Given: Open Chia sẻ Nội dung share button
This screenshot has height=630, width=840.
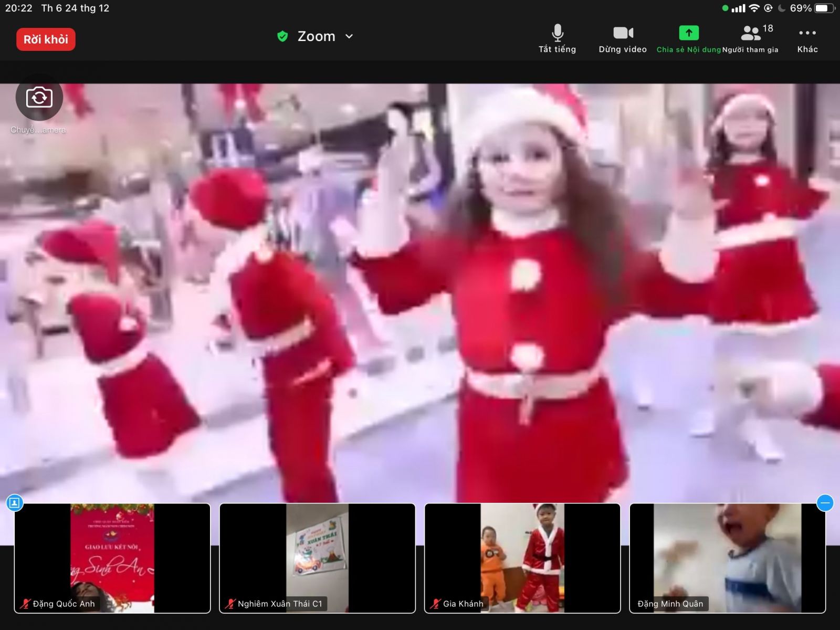Looking at the screenshot, I should [688, 39].
